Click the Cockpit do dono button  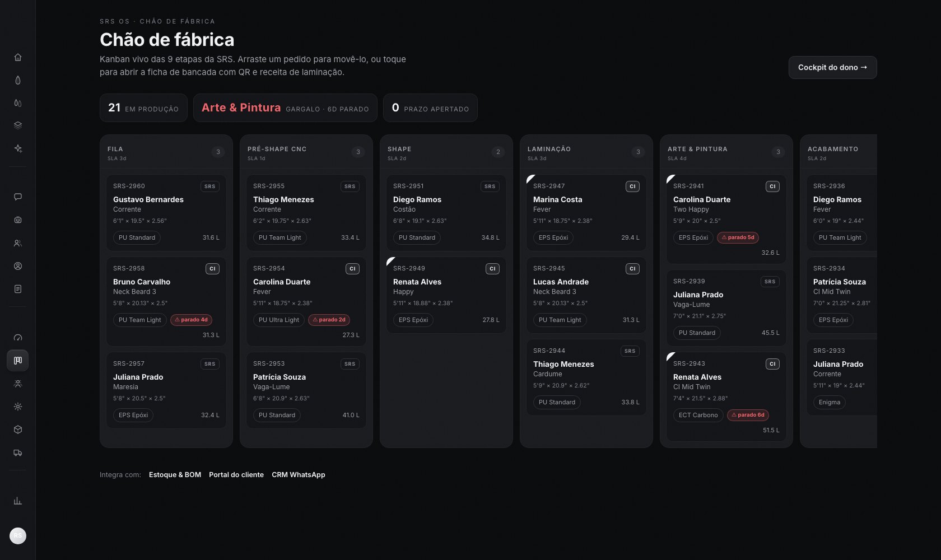click(832, 67)
